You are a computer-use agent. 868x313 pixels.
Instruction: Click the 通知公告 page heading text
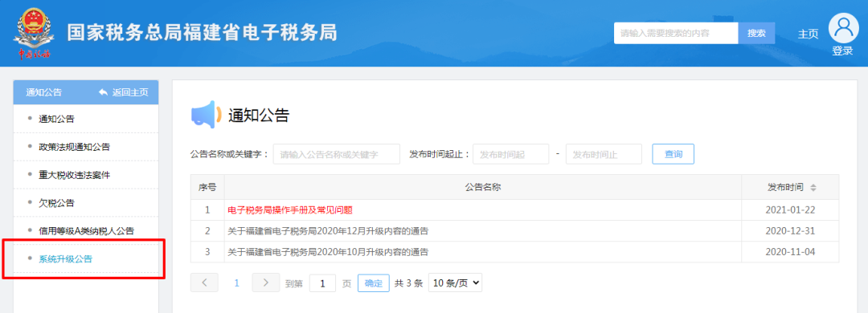tap(259, 116)
